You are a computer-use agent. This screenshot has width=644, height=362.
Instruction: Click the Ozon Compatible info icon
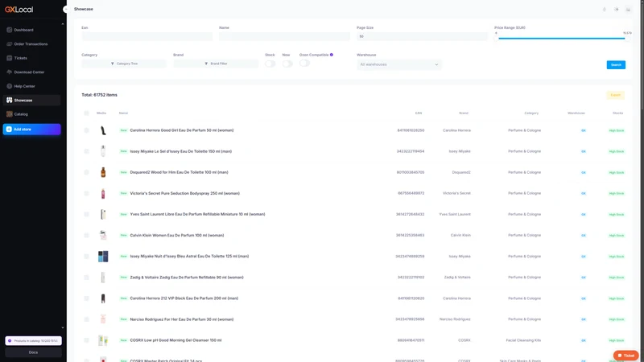pyautogui.click(x=332, y=55)
